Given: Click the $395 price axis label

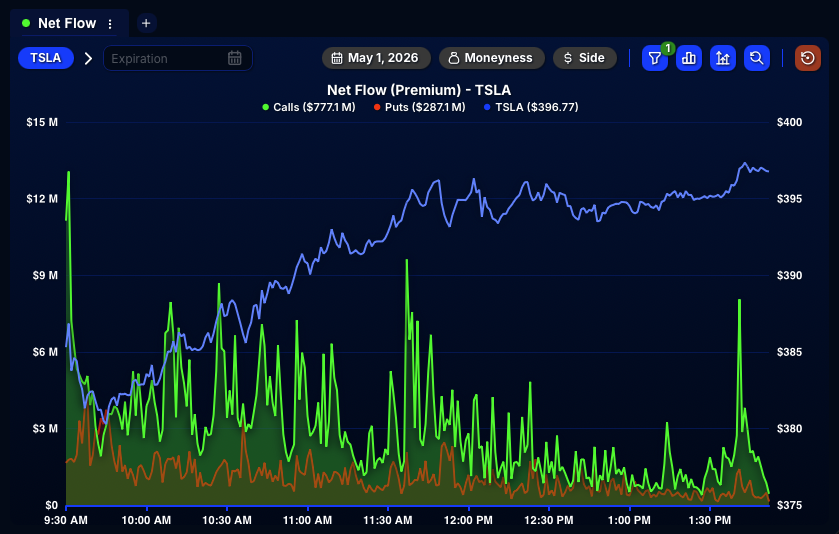Looking at the screenshot, I should (x=790, y=199).
